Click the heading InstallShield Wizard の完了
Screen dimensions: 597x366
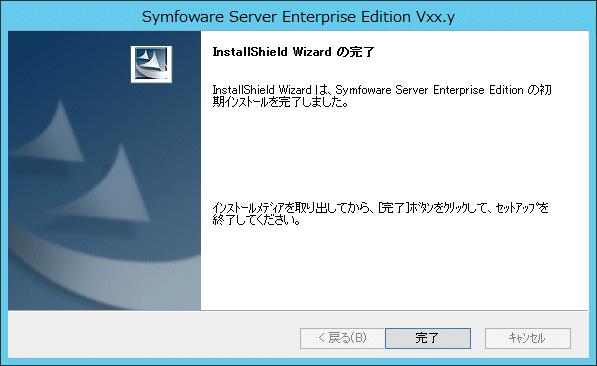(293, 52)
